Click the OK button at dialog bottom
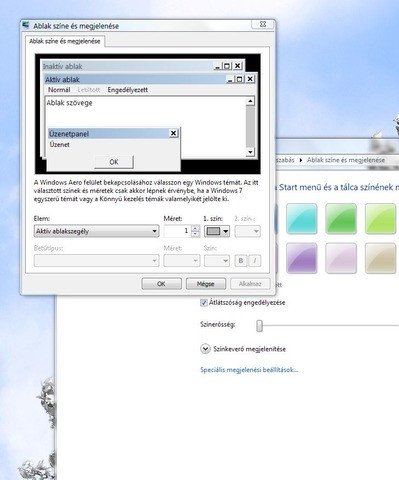This screenshot has width=399, height=480. click(161, 284)
